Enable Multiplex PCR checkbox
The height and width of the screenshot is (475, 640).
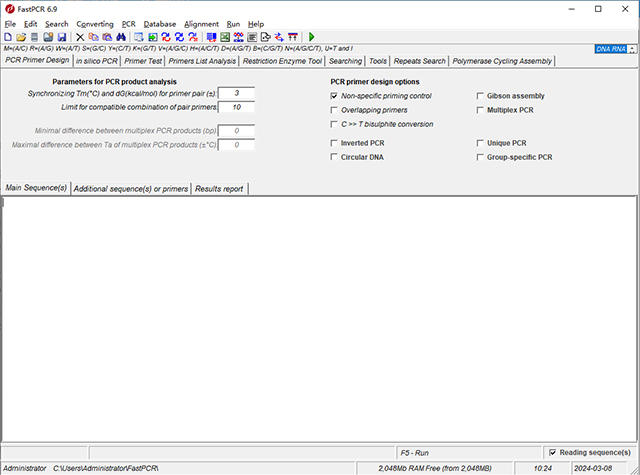pyautogui.click(x=480, y=110)
